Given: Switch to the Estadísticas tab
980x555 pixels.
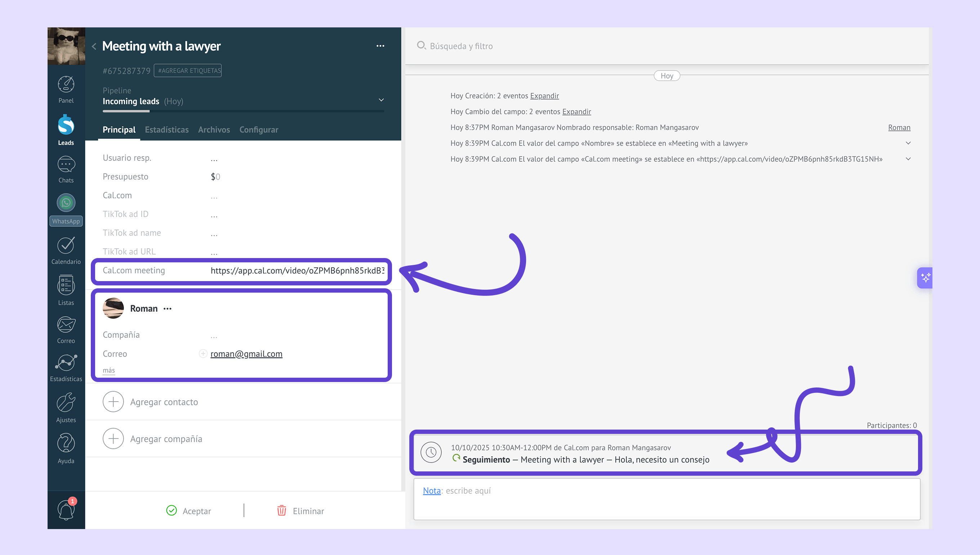Looking at the screenshot, I should pos(166,130).
